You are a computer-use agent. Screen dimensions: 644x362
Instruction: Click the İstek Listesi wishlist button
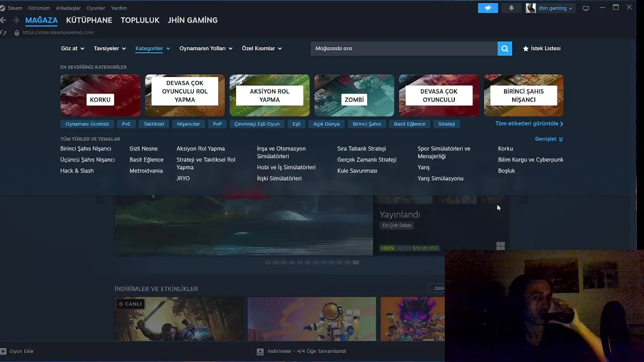pos(542,48)
